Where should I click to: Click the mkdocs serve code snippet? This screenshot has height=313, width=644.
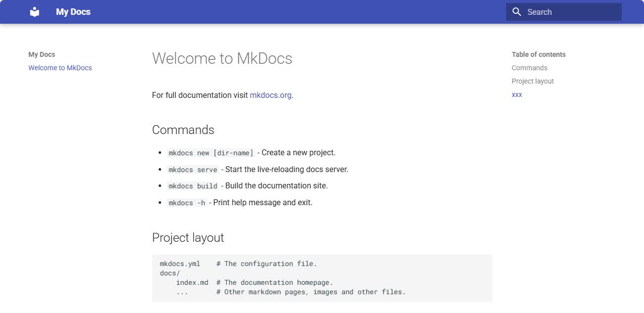coord(193,170)
